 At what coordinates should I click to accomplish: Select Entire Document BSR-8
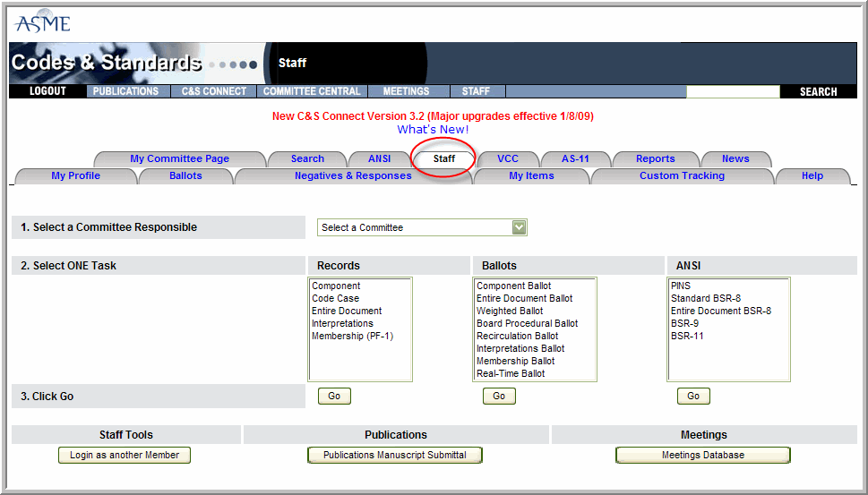coord(721,311)
